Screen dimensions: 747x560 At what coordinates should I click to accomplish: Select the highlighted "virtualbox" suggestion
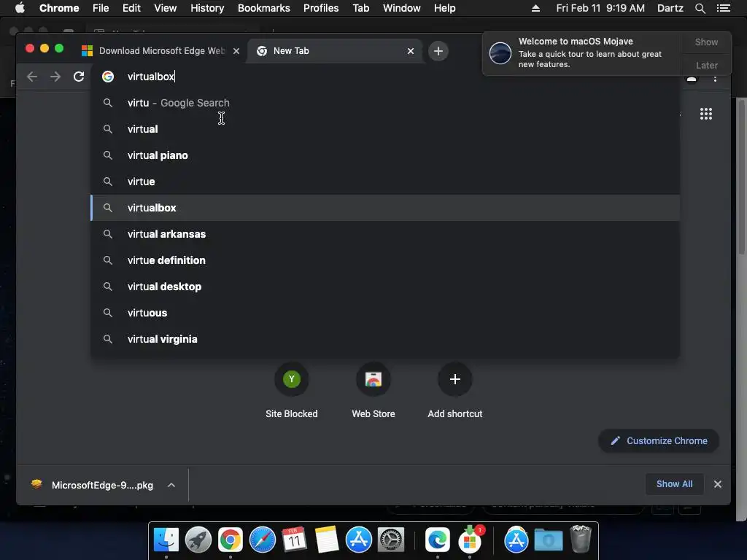coord(385,208)
